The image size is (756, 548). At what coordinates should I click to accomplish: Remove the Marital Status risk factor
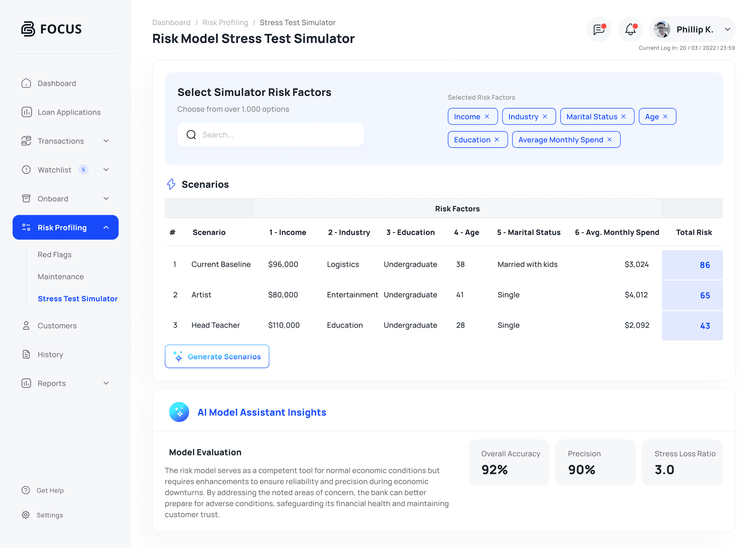tap(623, 116)
